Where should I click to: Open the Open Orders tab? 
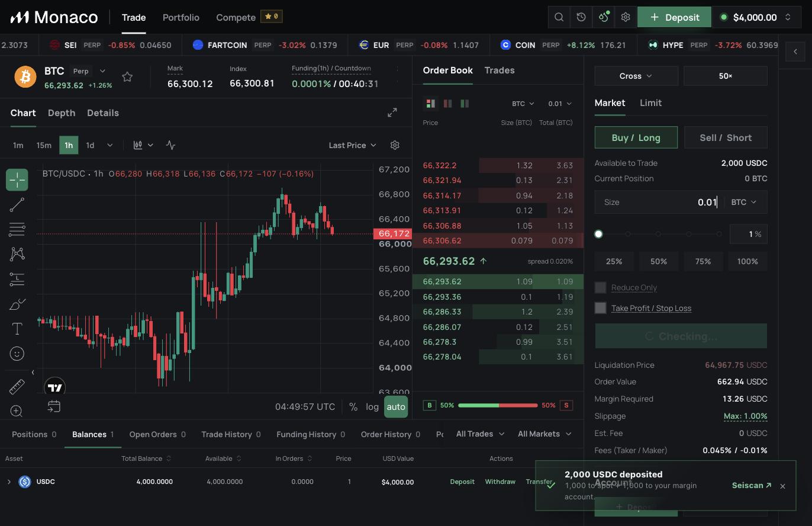(x=157, y=434)
